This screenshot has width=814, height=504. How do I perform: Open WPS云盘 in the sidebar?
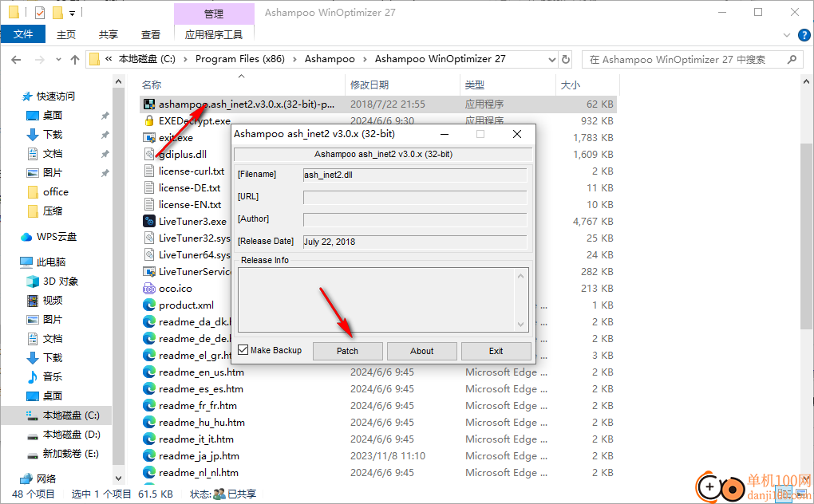(56, 237)
